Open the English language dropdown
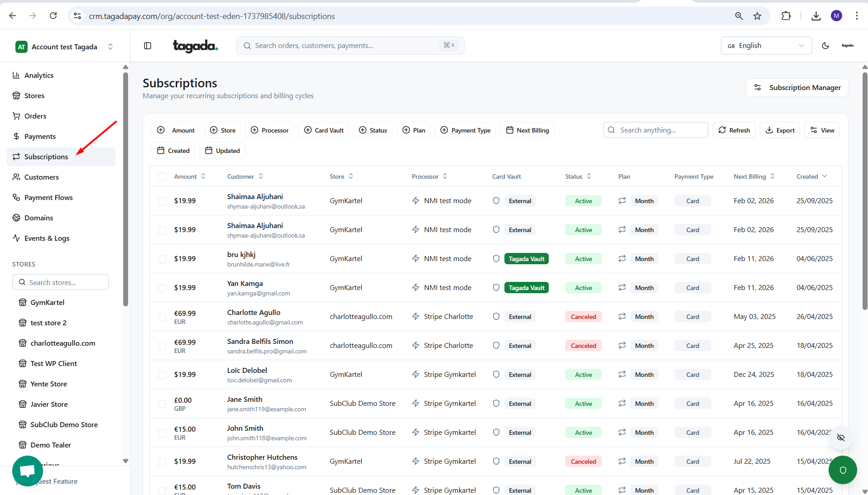This screenshot has height=495, width=868. (766, 46)
